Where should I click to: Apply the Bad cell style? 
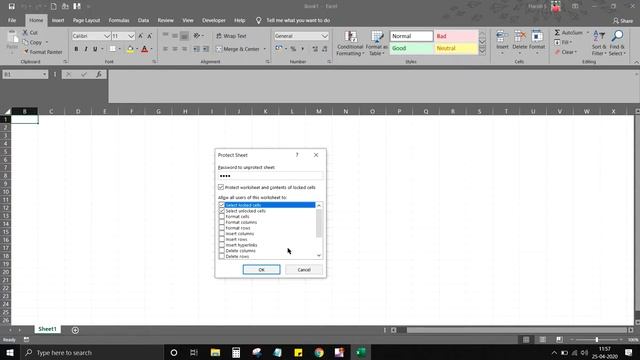click(x=456, y=36)
